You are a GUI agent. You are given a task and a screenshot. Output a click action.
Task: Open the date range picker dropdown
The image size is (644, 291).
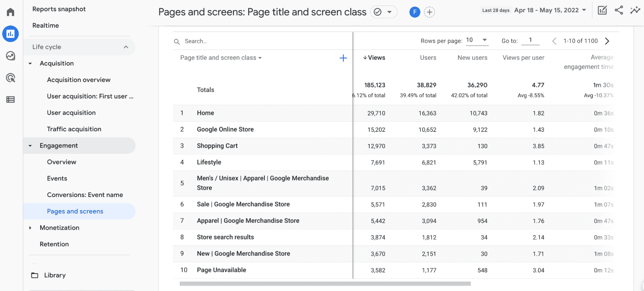[x=550, y=10]
